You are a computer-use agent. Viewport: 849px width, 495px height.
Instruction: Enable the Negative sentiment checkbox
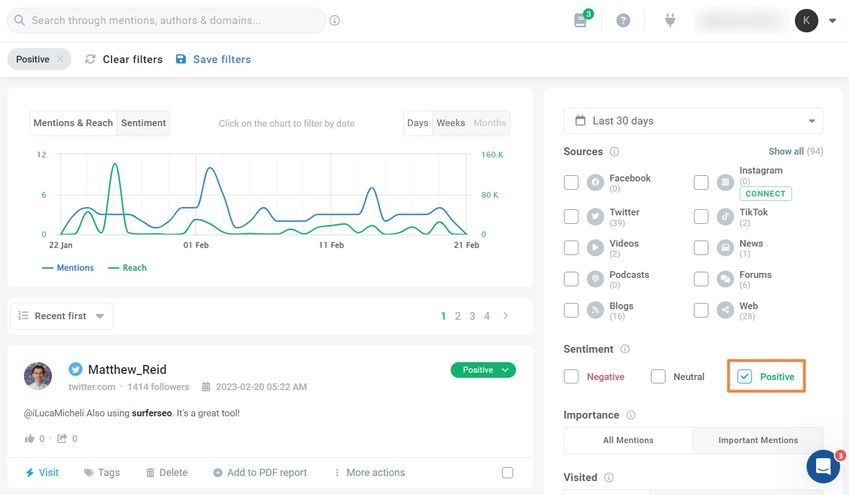point(571,376)
